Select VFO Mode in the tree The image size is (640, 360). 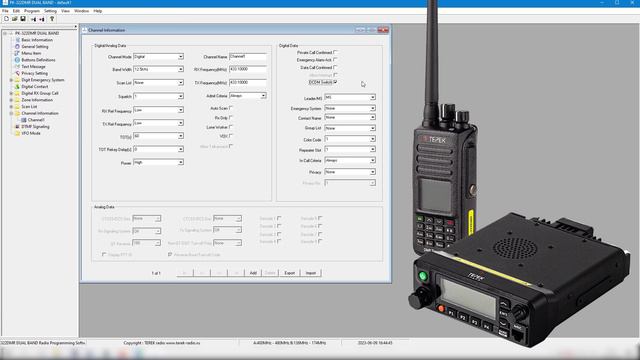(31, 133)
